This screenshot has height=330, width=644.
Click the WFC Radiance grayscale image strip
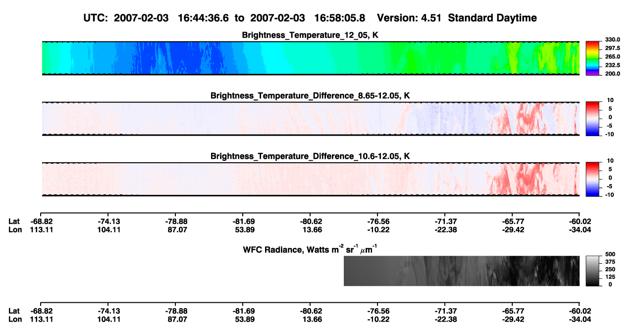tap(462, 271)
